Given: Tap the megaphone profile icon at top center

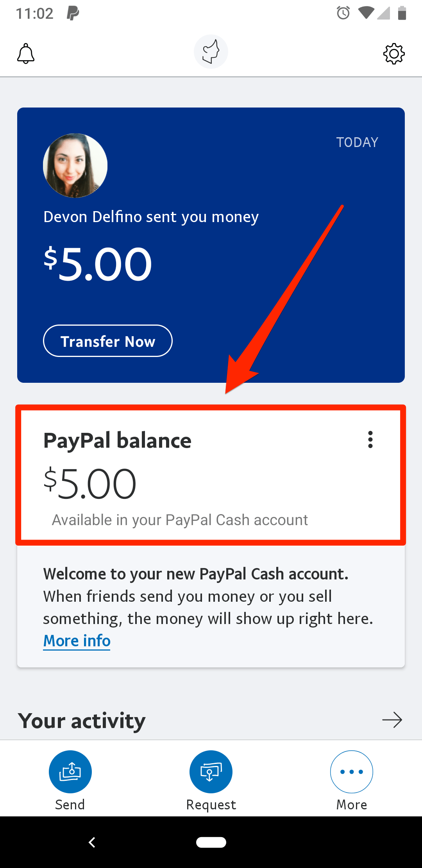Looking at the screenshot, I should [211, 52].
